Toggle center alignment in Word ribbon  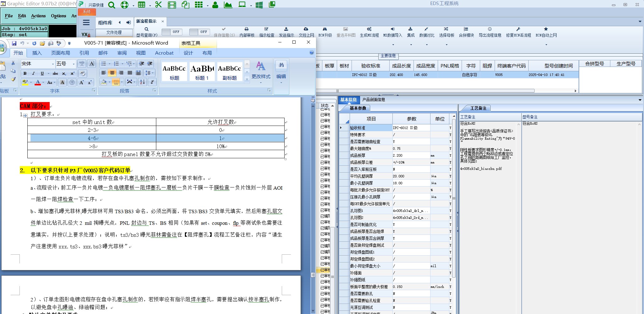(112, 73)
